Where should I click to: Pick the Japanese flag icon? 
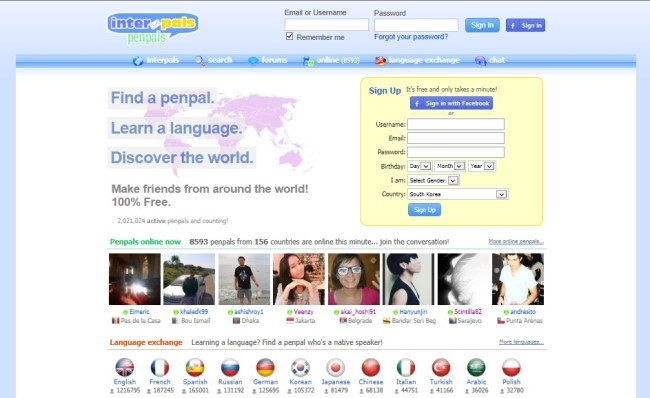click(335, 367)
